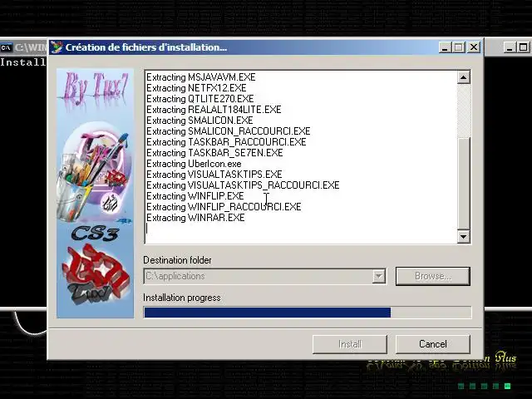
Task: Close the installer dialog window
Action: (474, 47)
